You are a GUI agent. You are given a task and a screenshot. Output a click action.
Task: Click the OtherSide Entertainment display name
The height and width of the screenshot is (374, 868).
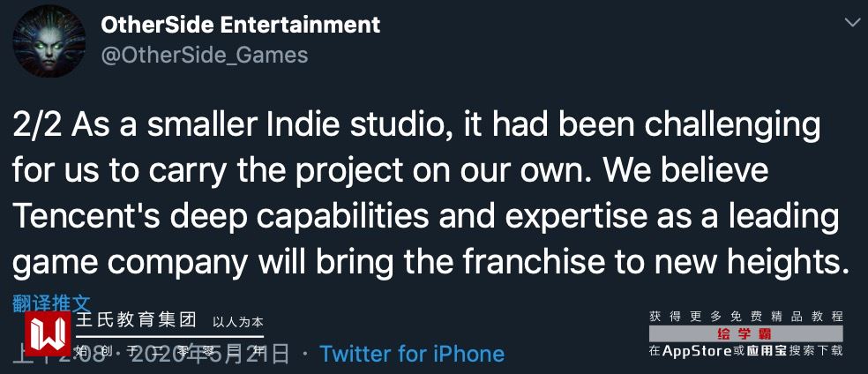[241, 25]
